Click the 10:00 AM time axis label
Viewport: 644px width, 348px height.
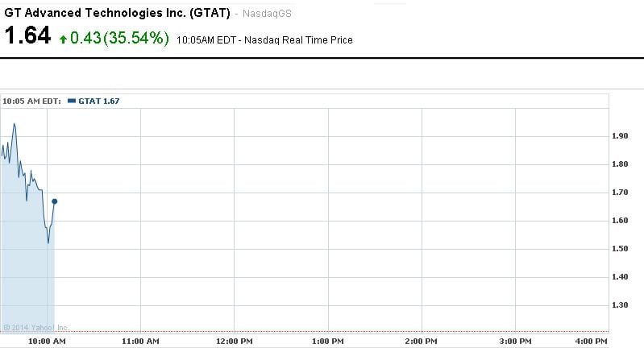tap(48, 342)
